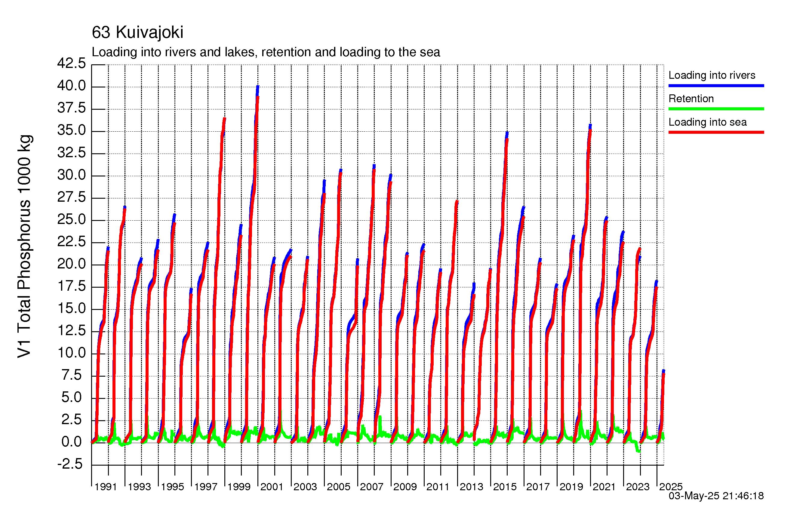Image resolution: width=812 pixels, height=511 pixels.
Task: Click y-axis value -2.5
Action: [x=70, y=464]
